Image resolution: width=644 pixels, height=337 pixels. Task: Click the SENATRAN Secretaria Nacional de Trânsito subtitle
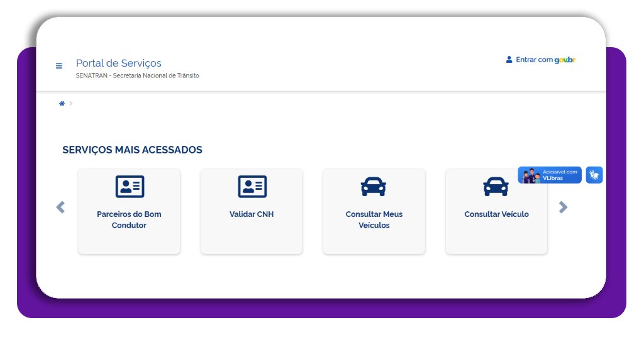(137, 76)
